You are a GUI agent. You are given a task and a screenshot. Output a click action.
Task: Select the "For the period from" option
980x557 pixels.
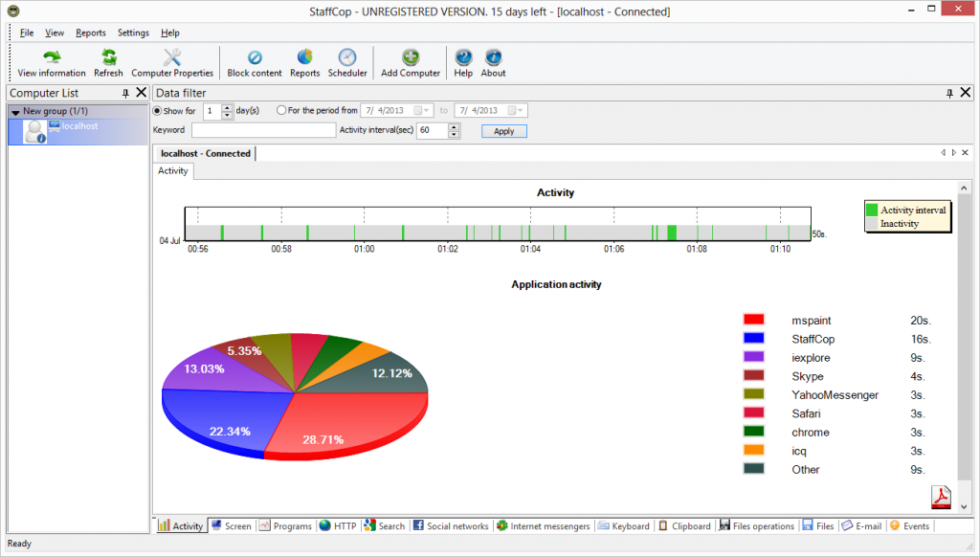point(281,111)
